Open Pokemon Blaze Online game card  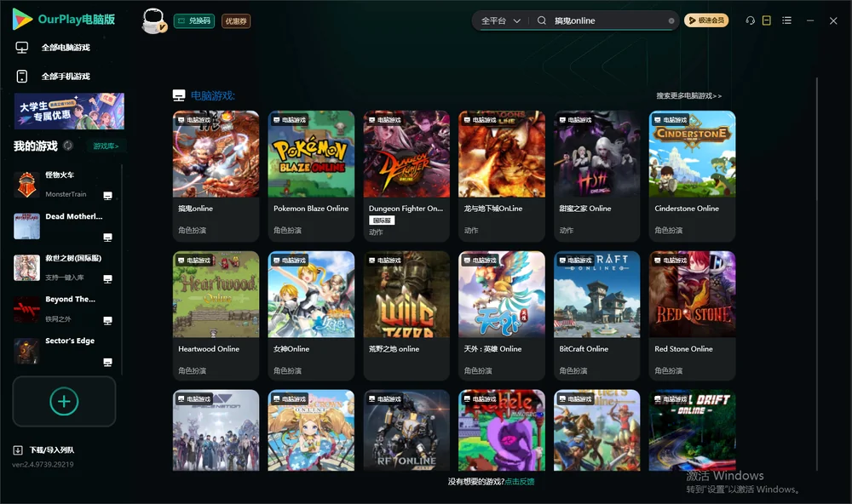[311, 176]
